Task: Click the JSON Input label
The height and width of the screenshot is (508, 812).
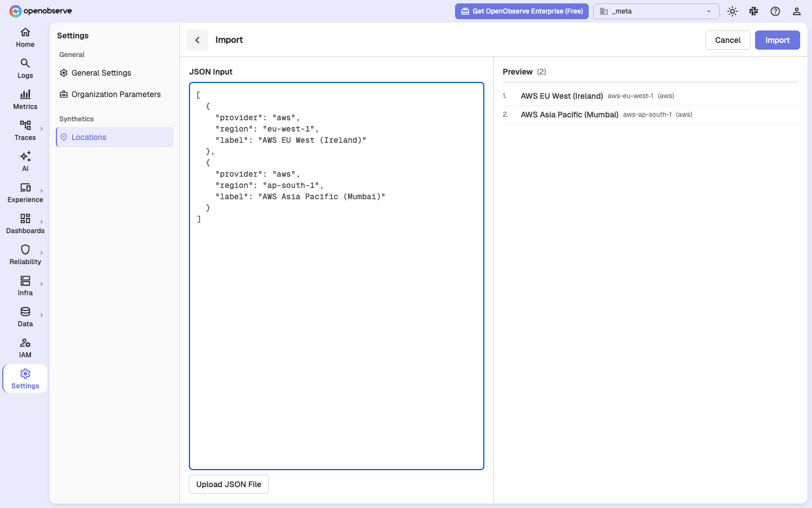Action: coord(211,72)
